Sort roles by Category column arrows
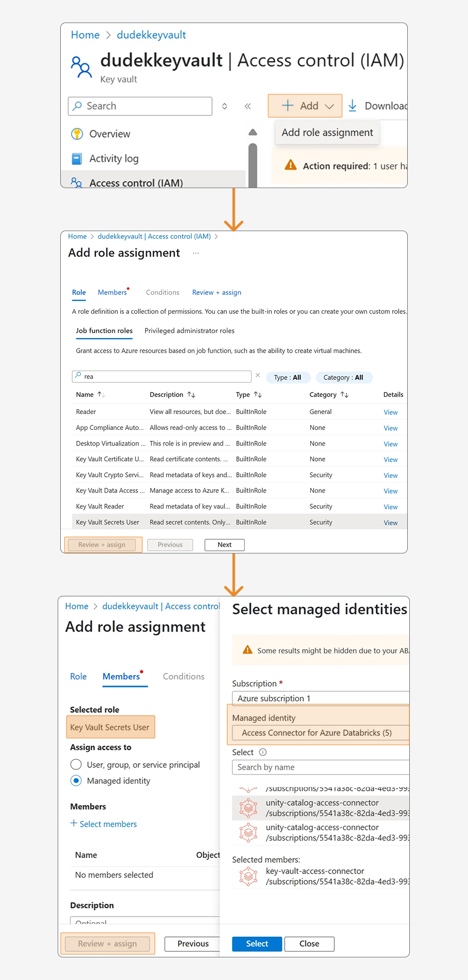468x980 pixels. 344,395
